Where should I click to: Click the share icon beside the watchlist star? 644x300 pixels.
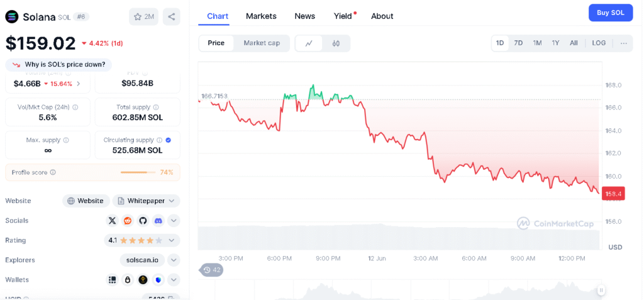click(x=171, y=16)
